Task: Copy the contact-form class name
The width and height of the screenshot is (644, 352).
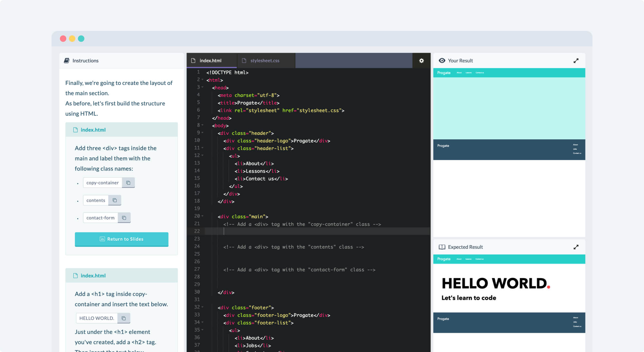Action: pos(124,218)
